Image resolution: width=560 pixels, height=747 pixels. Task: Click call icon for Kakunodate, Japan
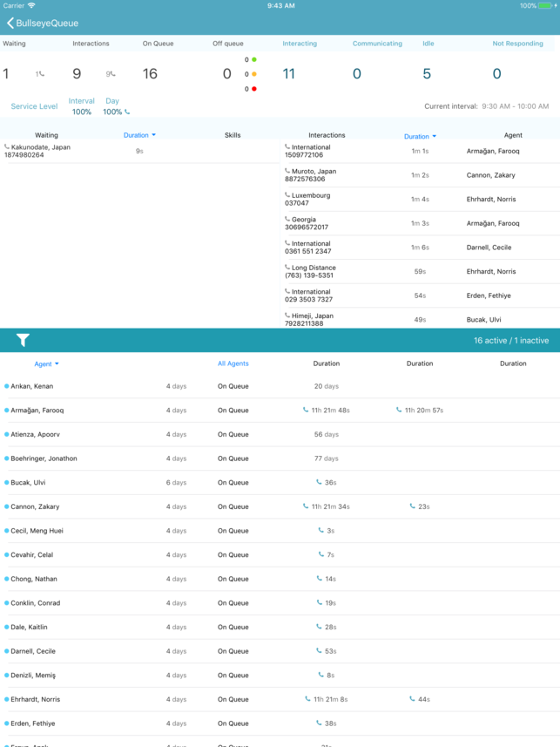7,147
